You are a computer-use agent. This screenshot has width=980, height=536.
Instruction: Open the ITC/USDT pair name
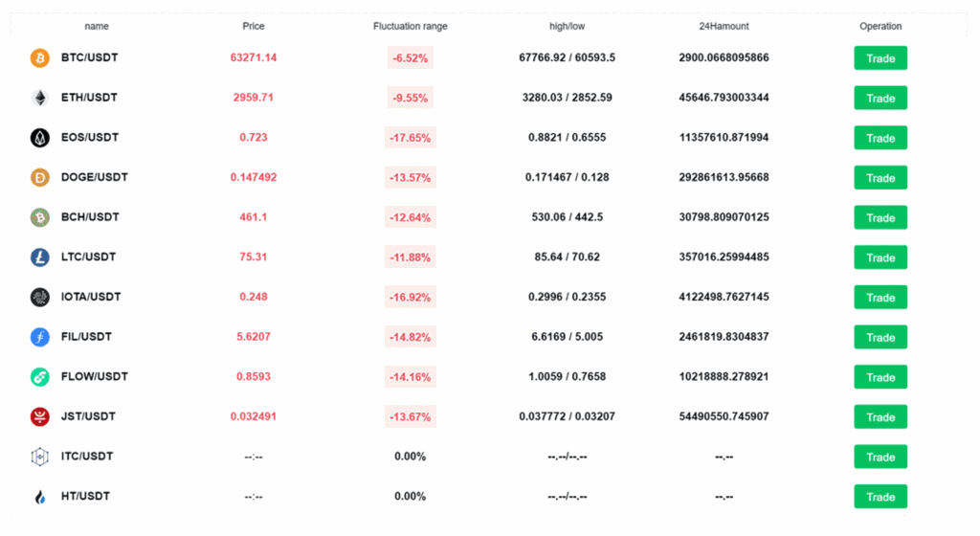tap(86, 457)
